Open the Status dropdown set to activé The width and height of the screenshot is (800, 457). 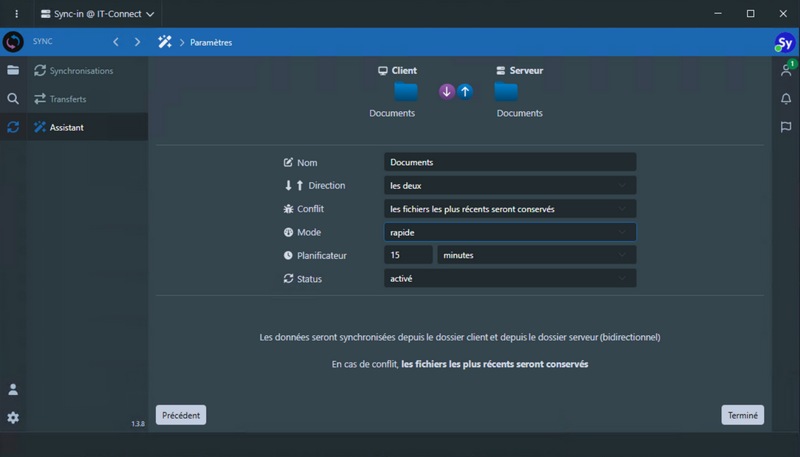click(x=510, y=278)
